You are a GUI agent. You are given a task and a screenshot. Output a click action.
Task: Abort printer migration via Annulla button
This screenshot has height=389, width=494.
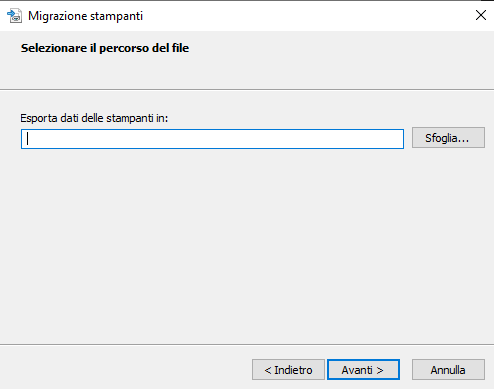click(448, 370)
